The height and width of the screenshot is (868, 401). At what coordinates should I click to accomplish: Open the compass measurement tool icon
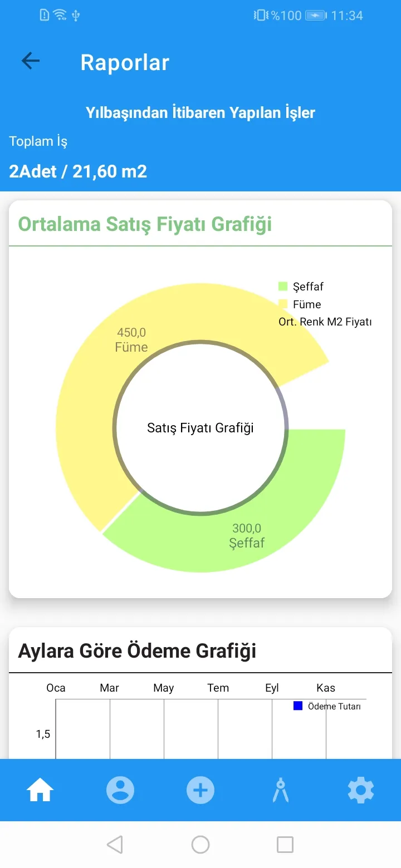[x=281, y=790]
